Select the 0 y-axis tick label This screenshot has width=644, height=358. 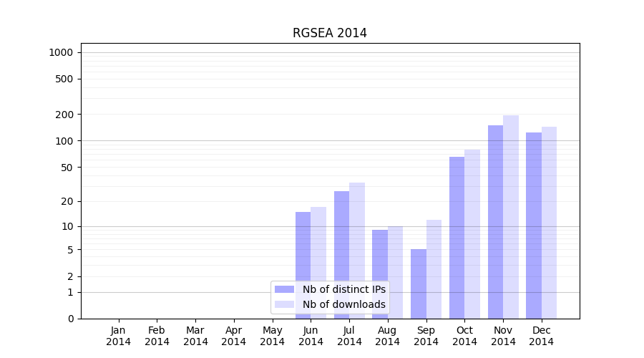[70, 319]
